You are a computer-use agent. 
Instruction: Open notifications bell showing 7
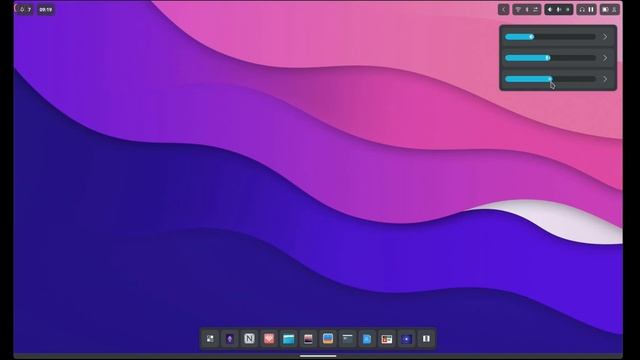click(x=25, y=9)
